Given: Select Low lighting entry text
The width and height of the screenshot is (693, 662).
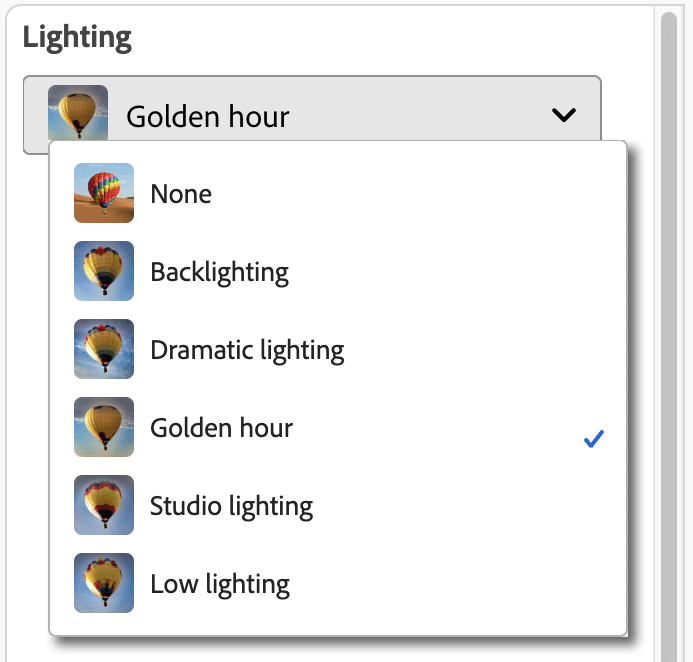Looking at the screenshot, I should click(x=220, y=584).
